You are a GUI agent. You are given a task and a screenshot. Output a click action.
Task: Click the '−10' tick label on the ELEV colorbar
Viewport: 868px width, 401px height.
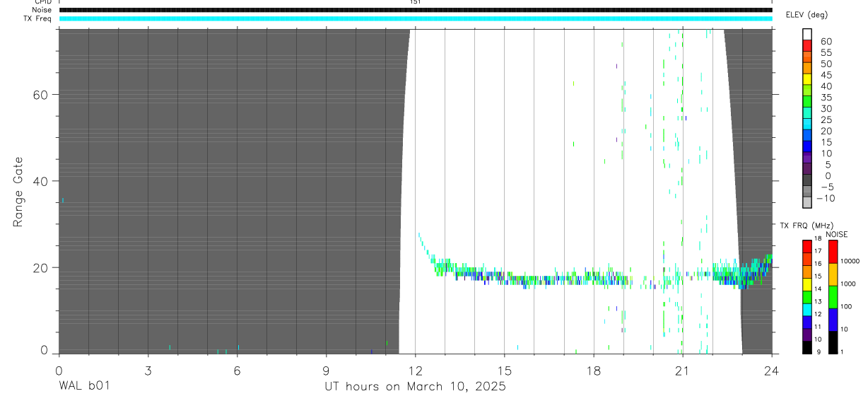pyautogui.click(x=826, y=199)
